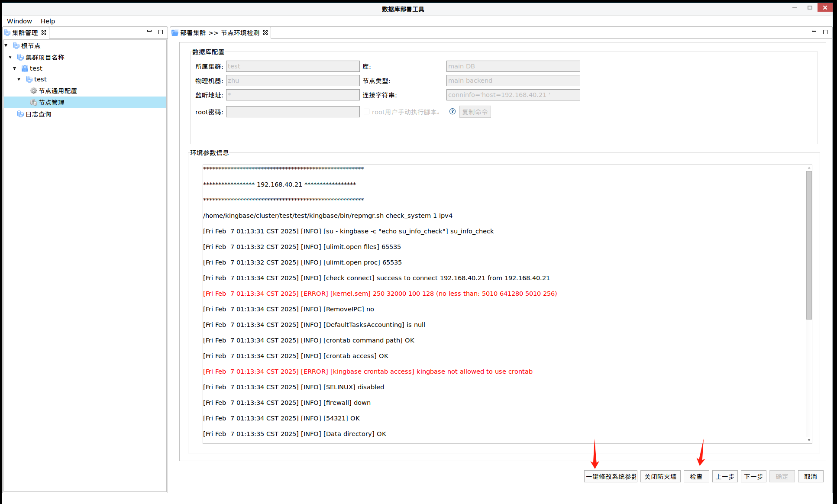The width and height of the screenshot is (837, 504).
Task: Click the 日志查询 icon in tree
Action: (20, 114)
